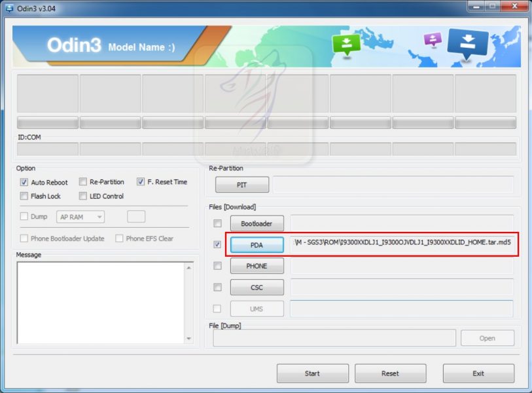Screen dimensions: 532x393
Task: Open the AP RAM dropdown
Action: pos(81,217)
